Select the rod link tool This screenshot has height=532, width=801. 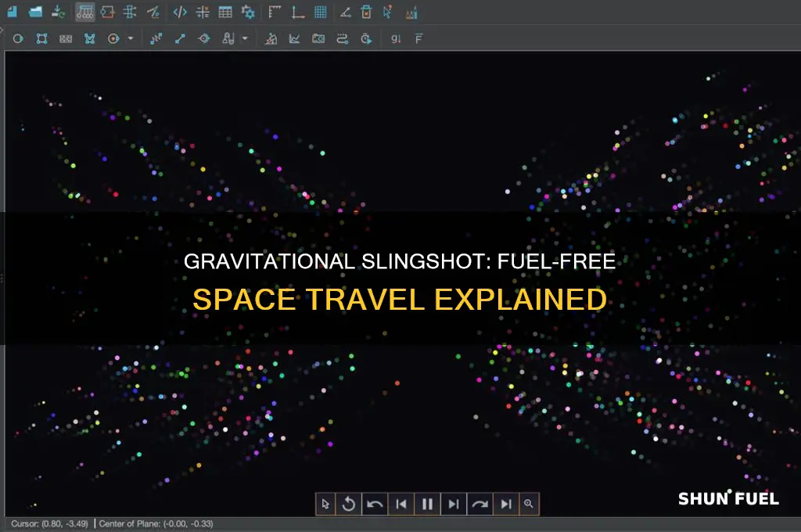point(180,39)
